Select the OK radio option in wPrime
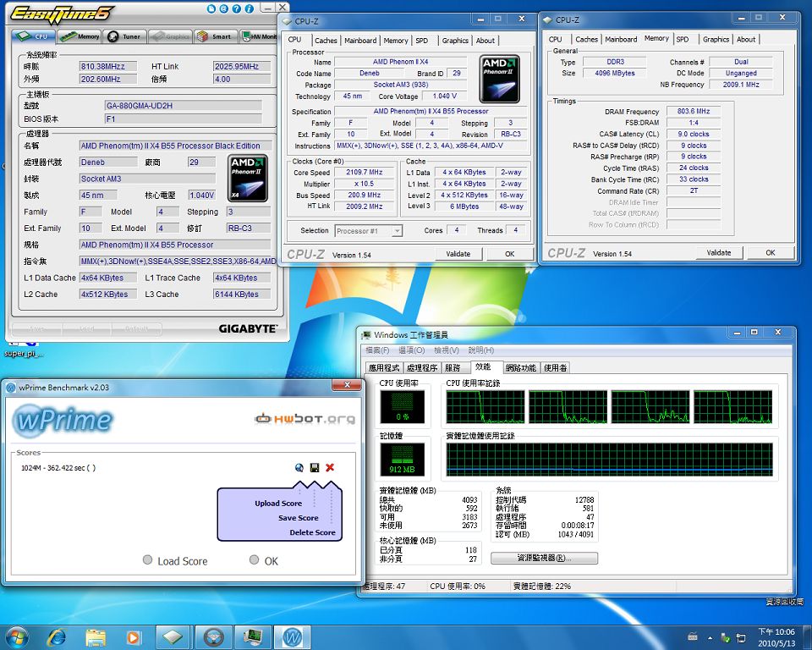The height and width of the screenshot is (650, 812). click(254, 559)
